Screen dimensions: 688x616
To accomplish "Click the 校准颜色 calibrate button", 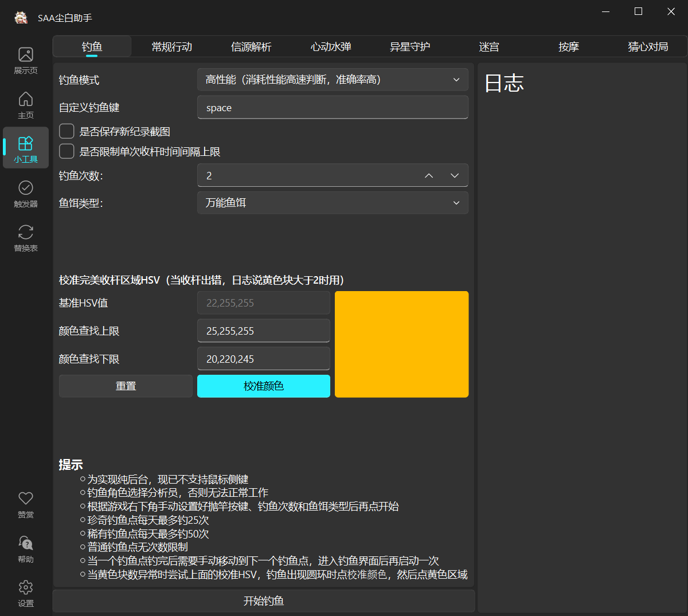I will pyautogui.click(x=264, y=386).
